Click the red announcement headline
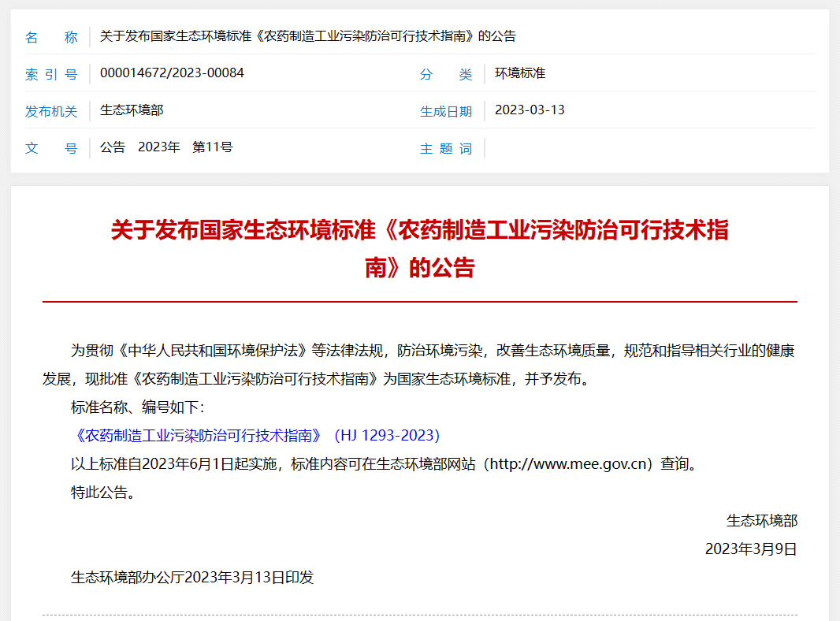This screenshot has width=840, height=621. (x=420, y=248)
